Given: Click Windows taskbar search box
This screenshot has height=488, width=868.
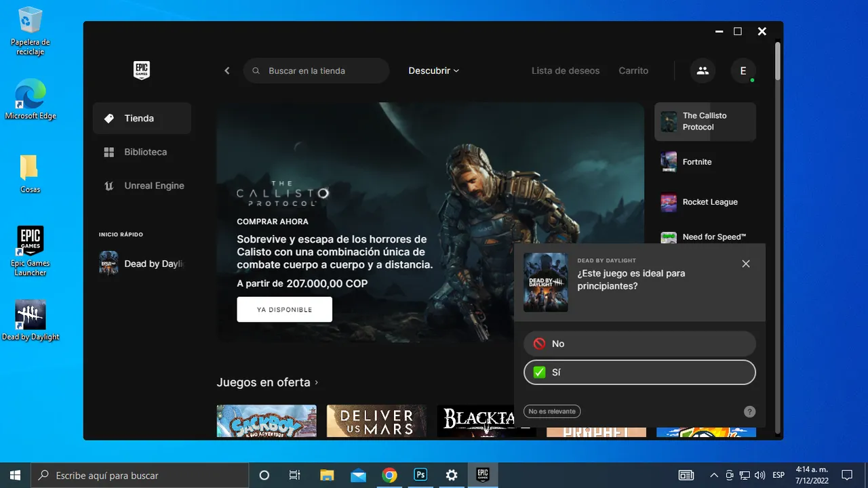Looking at the screenshot, I should tap(140, 475).
